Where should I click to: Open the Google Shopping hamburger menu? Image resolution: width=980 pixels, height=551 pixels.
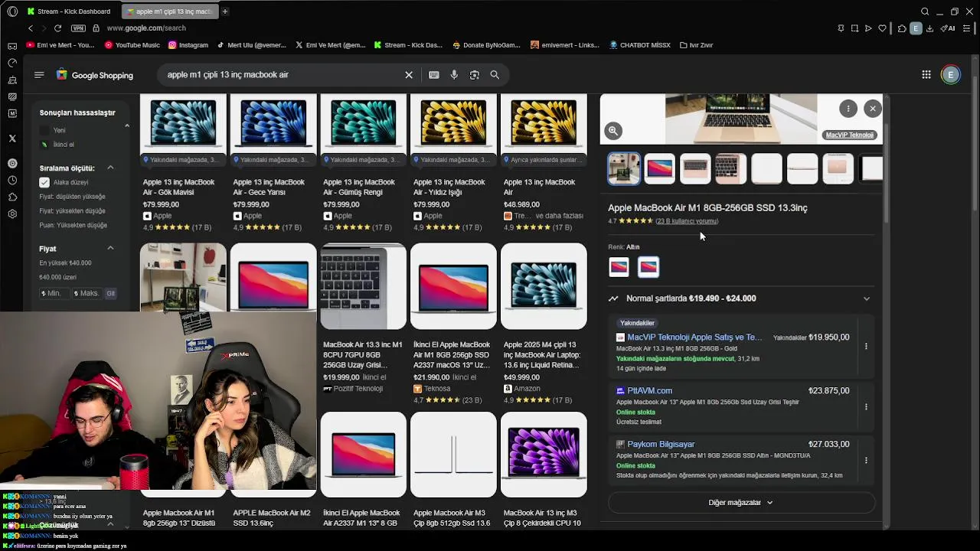39,75
